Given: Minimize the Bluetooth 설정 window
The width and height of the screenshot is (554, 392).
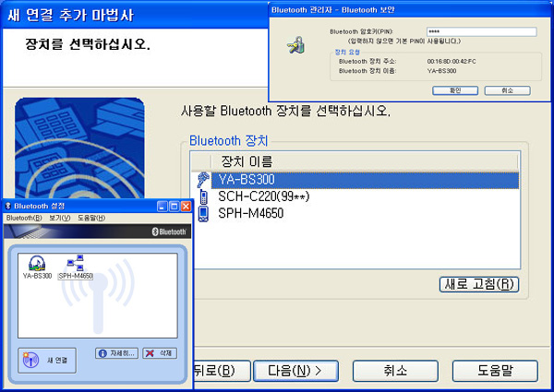Looking at the screenshot, I should (163, 206).
